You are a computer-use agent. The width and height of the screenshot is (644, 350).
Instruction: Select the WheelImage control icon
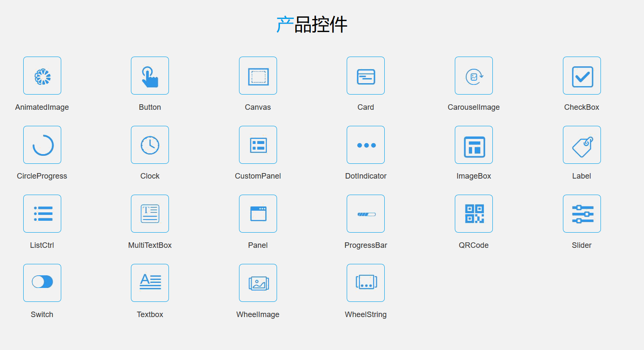tap(258, 283)
